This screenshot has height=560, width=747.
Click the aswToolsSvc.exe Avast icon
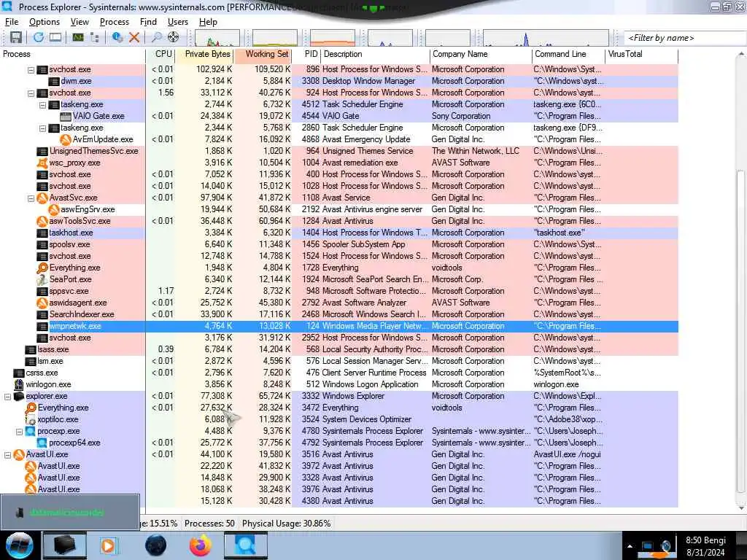[42, 221]
